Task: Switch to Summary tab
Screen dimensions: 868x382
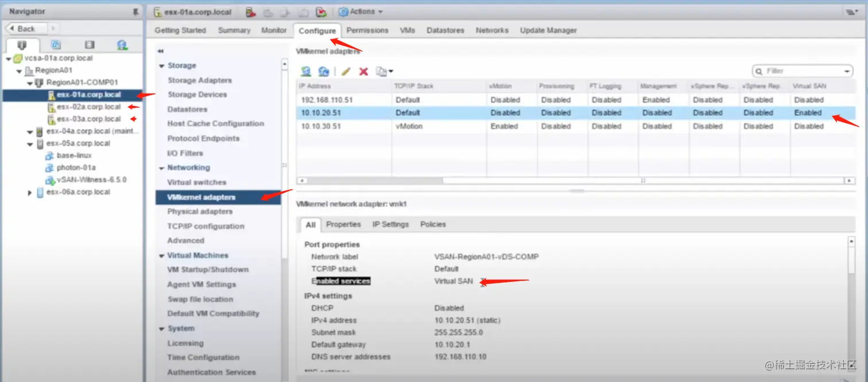Action: click(x=234, y=30)
